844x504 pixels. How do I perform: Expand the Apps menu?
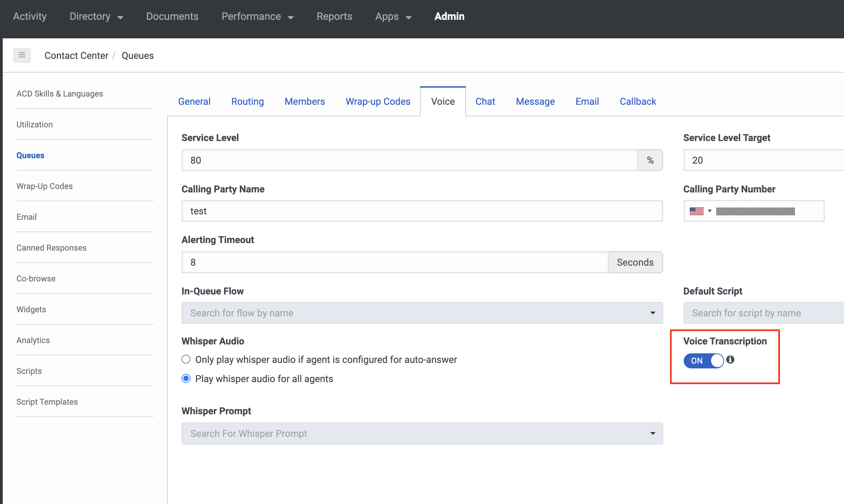[393, 16]
